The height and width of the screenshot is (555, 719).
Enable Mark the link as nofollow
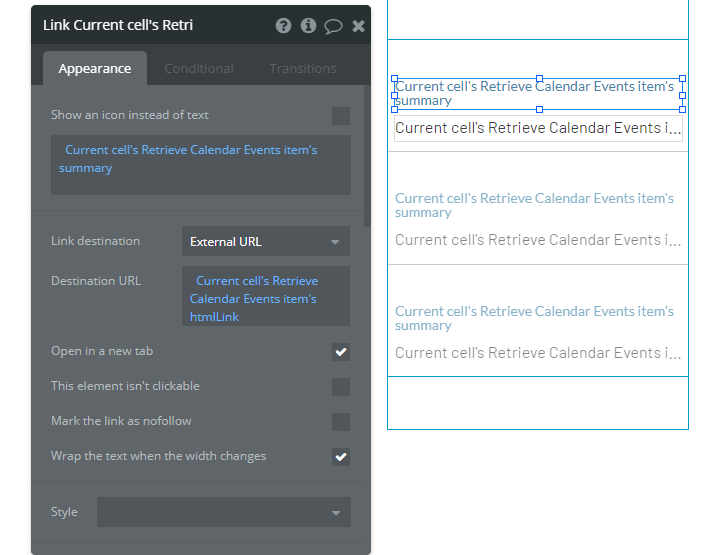[341, 422]
